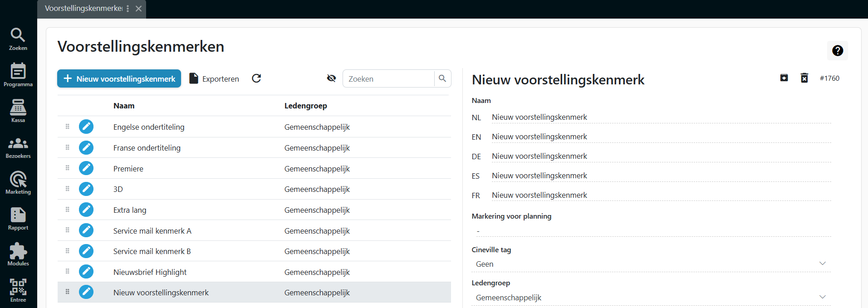Image resolution: width=868 pixels, height=308 pixels.
Task: Open the Modules sidebar section
Action: click(x=18, y=254)
